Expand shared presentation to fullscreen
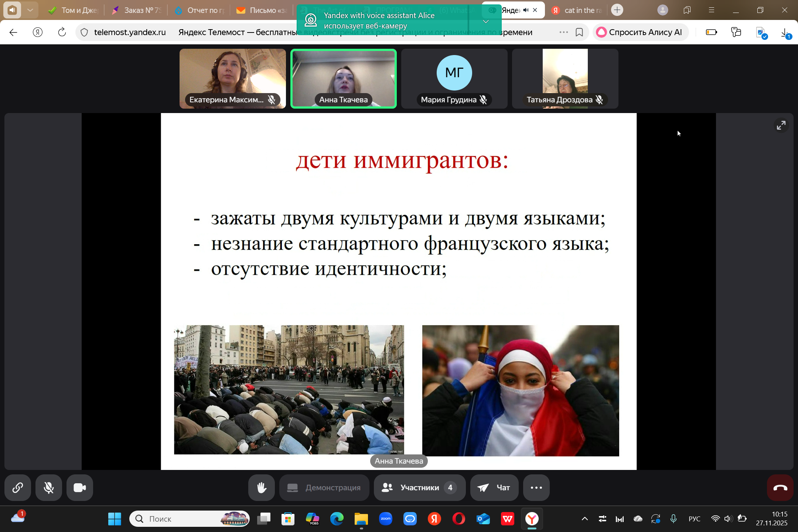This screenshot has width=798, height=532. [x=781, y=126]
